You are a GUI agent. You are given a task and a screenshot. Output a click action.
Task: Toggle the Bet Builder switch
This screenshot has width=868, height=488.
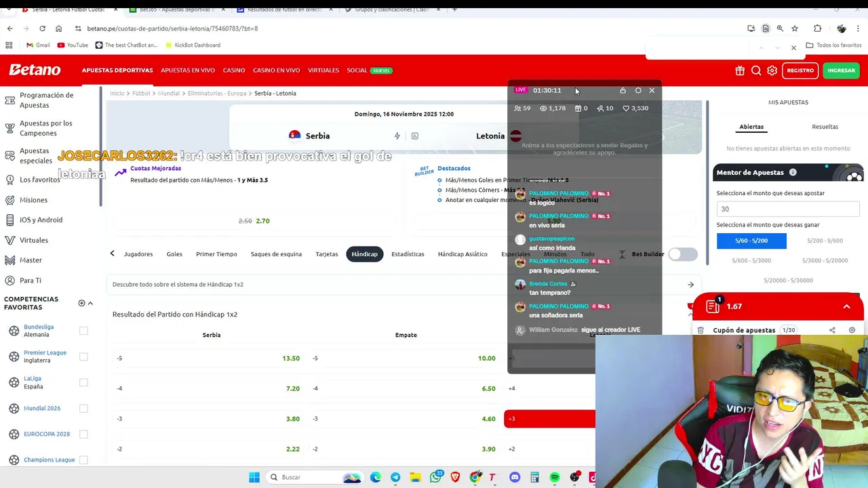click(x=682, y=254)
